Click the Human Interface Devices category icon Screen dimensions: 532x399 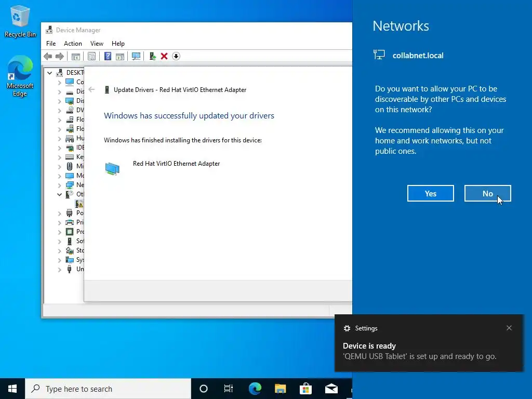(x=70, y=138)
